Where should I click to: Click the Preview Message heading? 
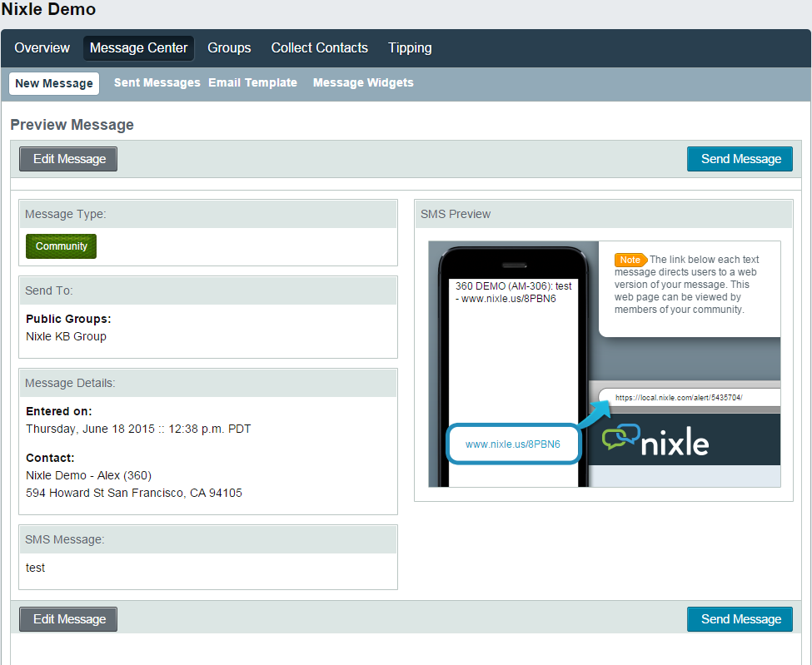(x=72, y=125)
